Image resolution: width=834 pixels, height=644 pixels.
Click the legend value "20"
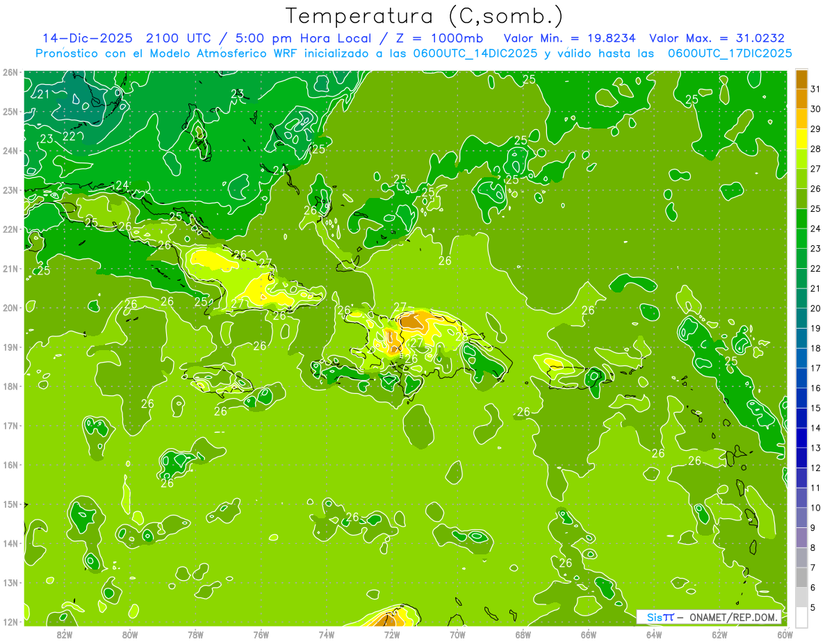coord(816,308)
